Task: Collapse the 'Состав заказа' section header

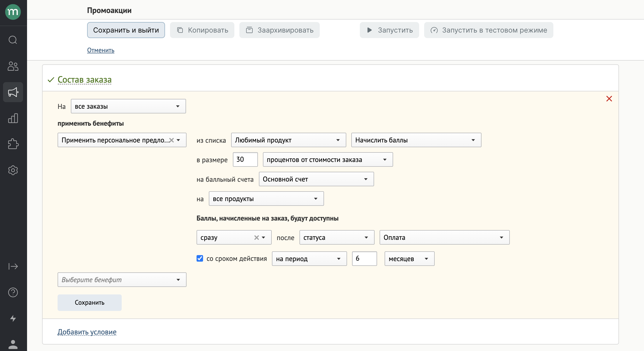Action: (85, 80)
